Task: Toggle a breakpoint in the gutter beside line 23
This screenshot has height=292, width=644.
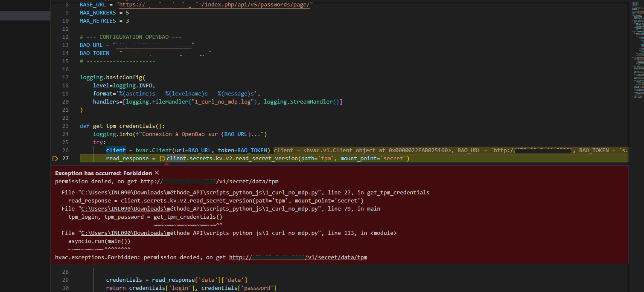Action: pos(55,126)
